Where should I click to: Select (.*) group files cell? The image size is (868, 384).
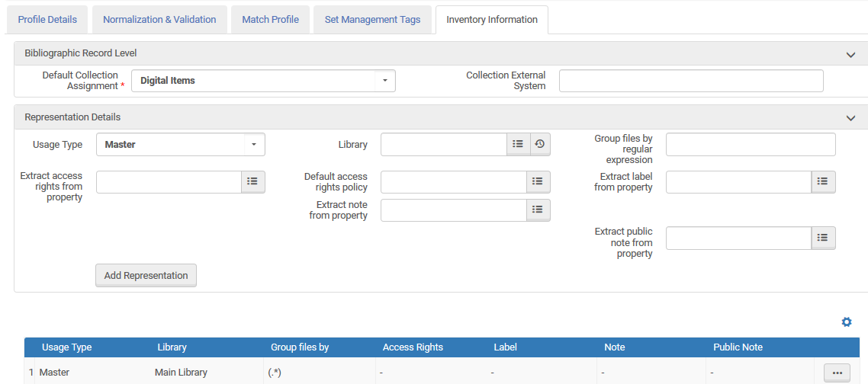coord(275,373)
